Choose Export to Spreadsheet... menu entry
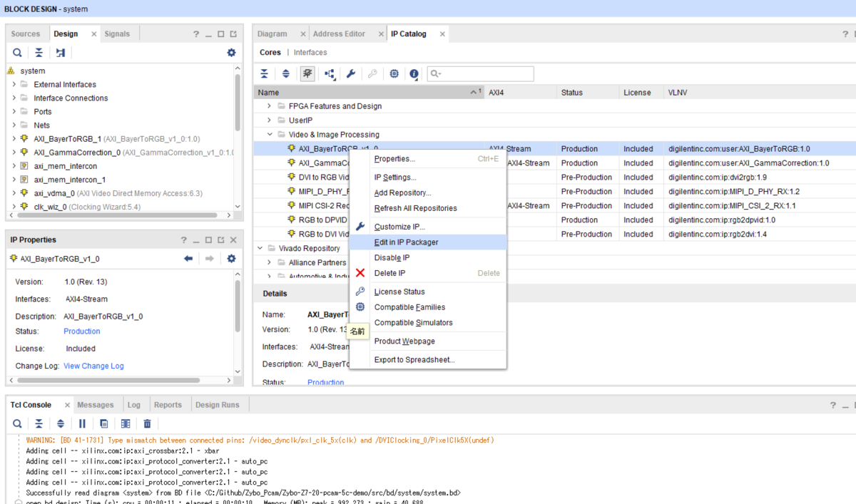The width and height of the screenshot is (856, 504). pyautogui.click(x=428, y=360)
